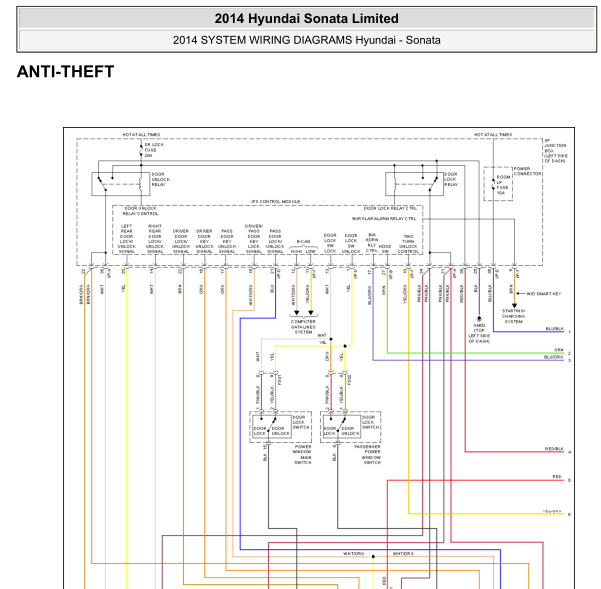Click the 'DOOR UNLOCK RELAY CONTROL' label
The image size is (601, 589).
tap(140, 211)
